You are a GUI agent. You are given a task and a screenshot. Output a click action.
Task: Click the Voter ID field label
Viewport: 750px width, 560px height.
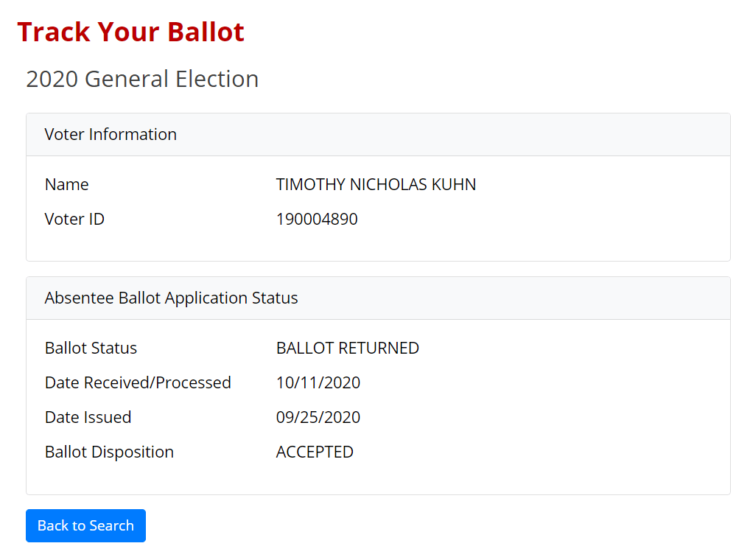click(x=74, y=219)
